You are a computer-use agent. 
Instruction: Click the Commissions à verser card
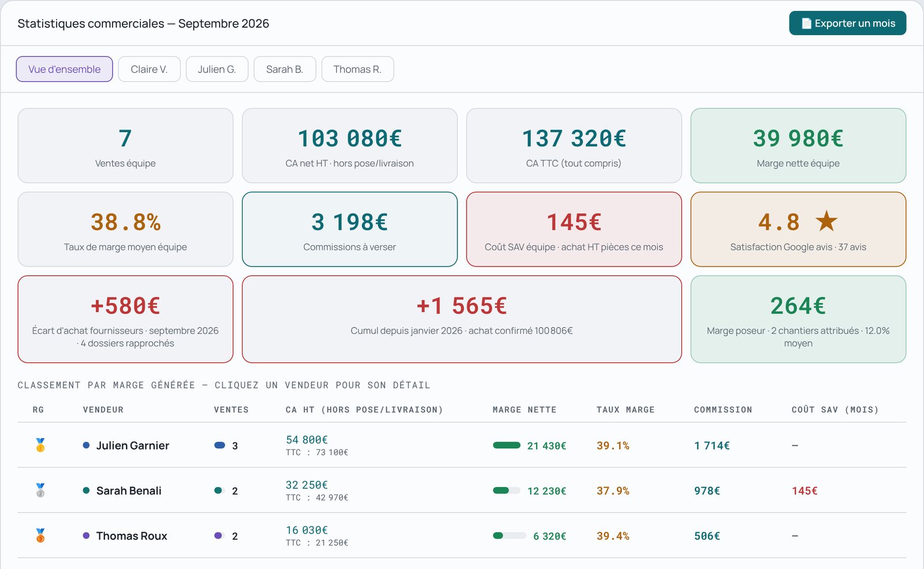[x=349, y=229]
